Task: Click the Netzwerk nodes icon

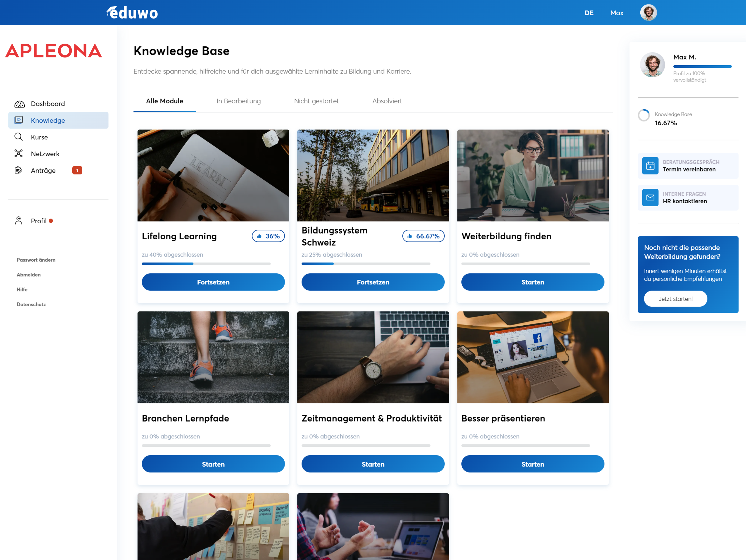Action: pos(19,153)
